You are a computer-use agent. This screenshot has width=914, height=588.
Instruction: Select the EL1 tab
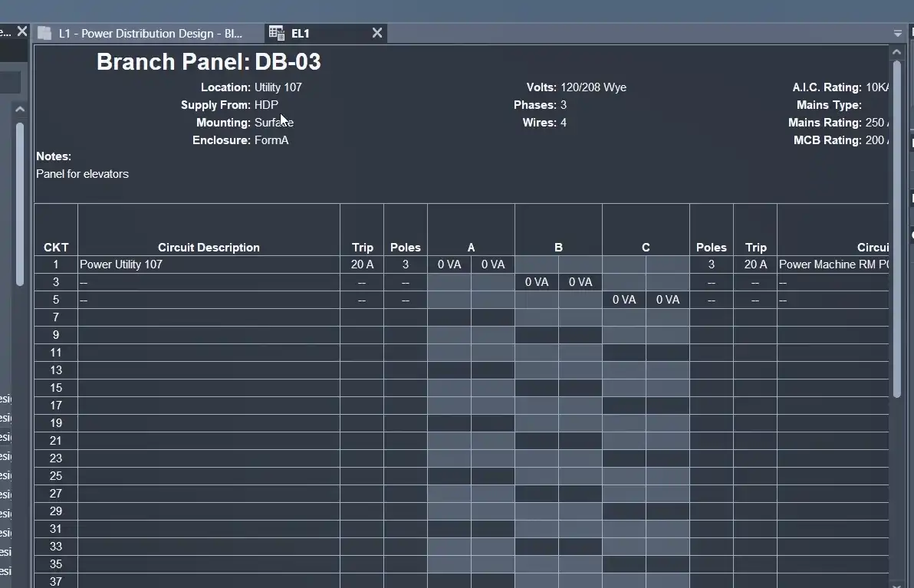pyautogui.click(x=301, y=34)
